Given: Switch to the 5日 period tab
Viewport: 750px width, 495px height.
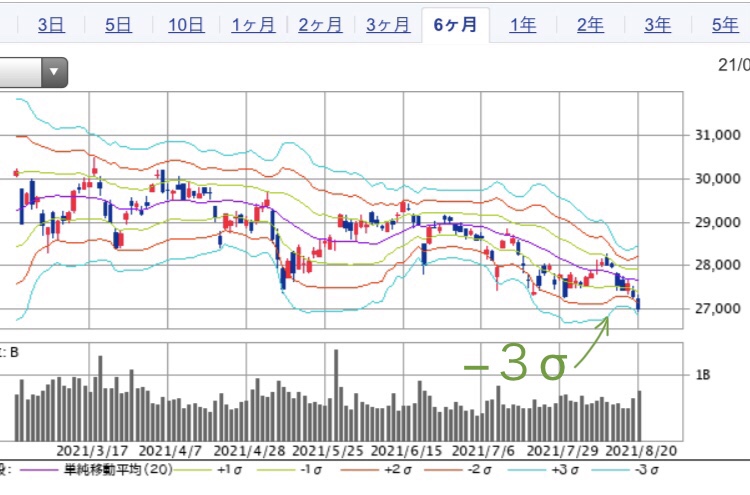Looking at the screenshot, I should pos(118,25).
